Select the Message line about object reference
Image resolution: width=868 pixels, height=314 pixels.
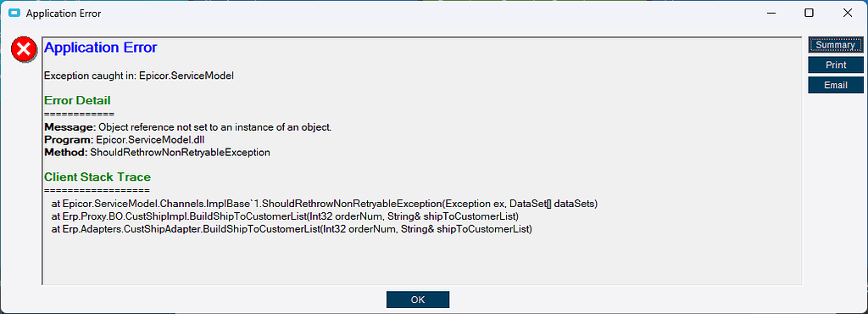point(187,127)
